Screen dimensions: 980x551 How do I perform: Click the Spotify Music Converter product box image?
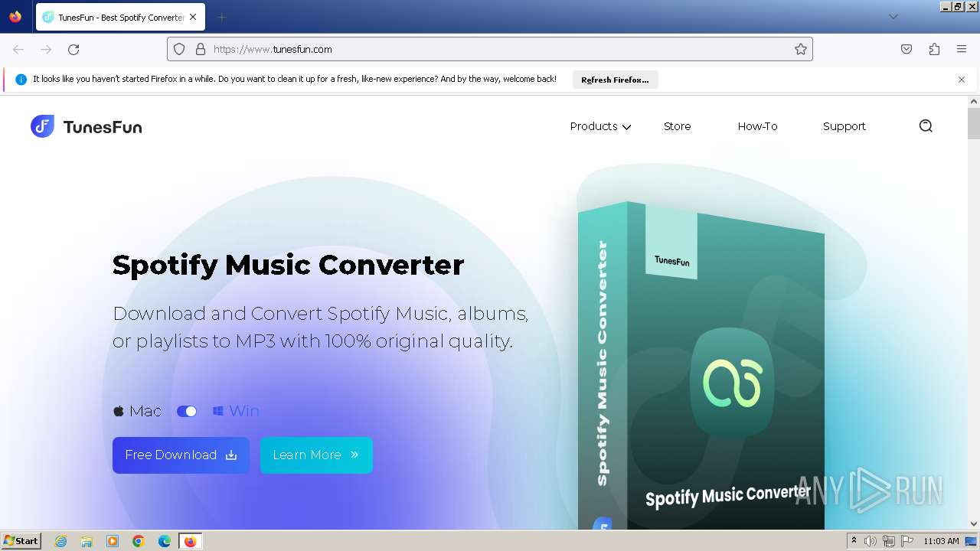pyautogui.click(x=701, y=367)
